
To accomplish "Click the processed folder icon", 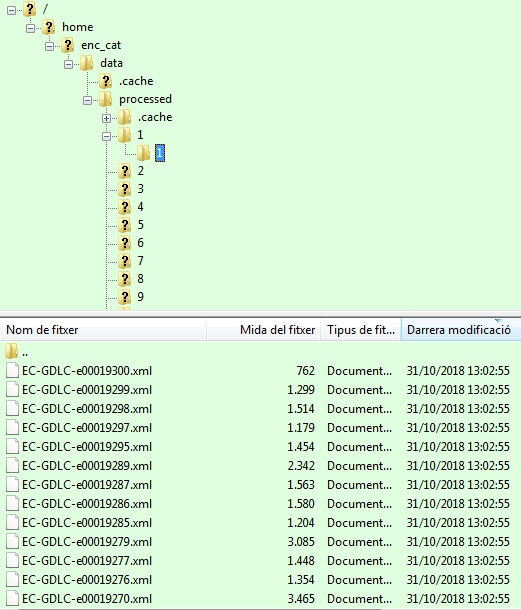I will pos(105,99).
